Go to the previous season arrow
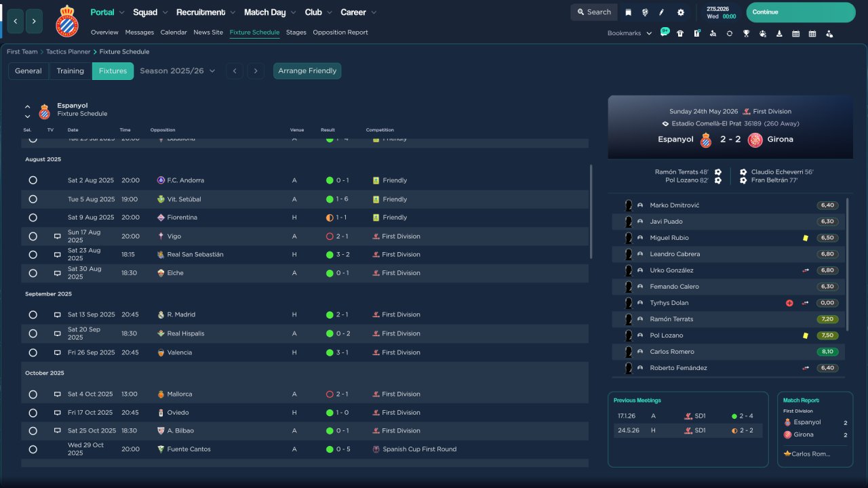This screenshot has height=488, width=868. (235, 70)
